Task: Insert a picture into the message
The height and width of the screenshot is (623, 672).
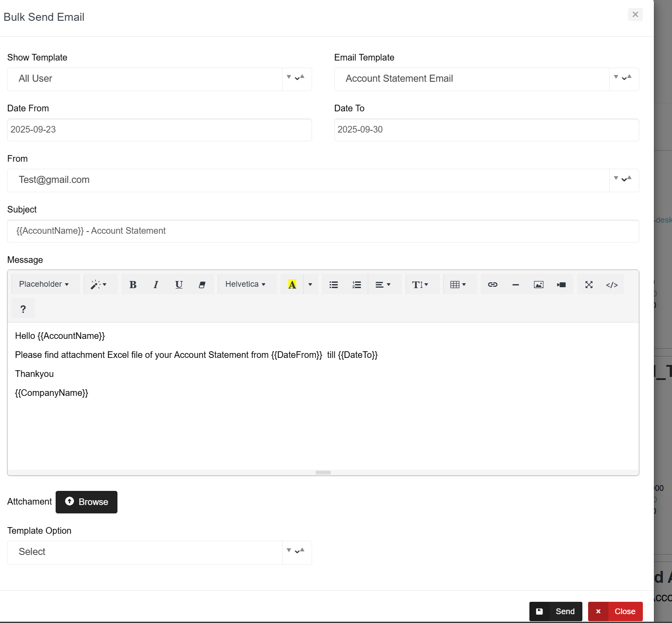Action: 538,285
